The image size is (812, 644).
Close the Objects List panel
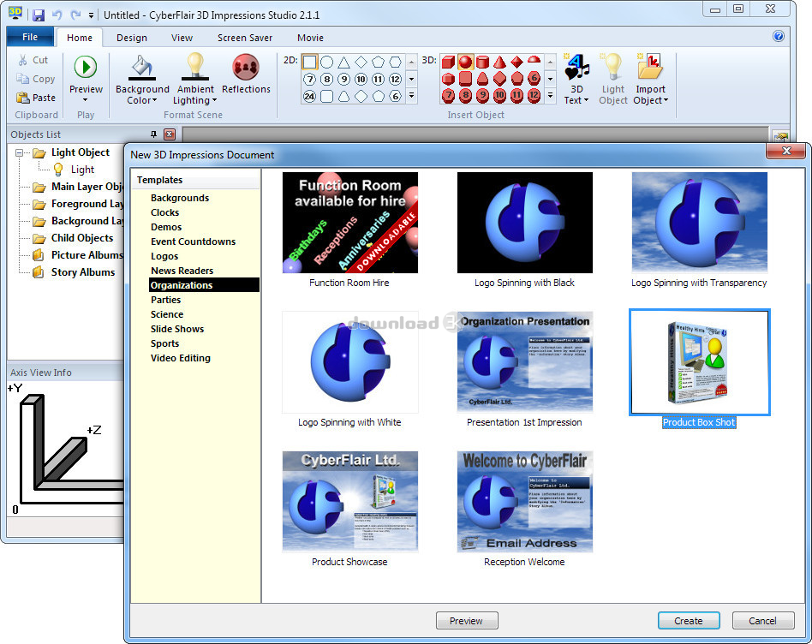(170, 134)
